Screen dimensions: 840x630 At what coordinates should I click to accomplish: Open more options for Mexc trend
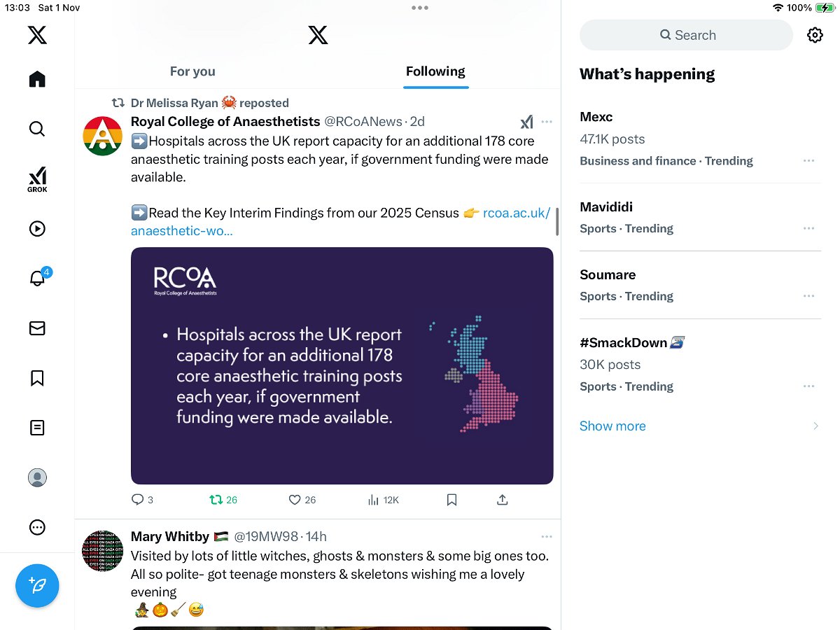pyautogui.click(x=808, y=161)
